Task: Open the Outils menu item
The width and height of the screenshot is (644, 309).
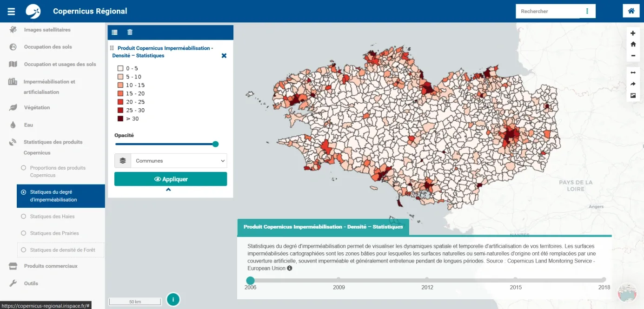Action: pyautogui.click(x=31, y=283)
